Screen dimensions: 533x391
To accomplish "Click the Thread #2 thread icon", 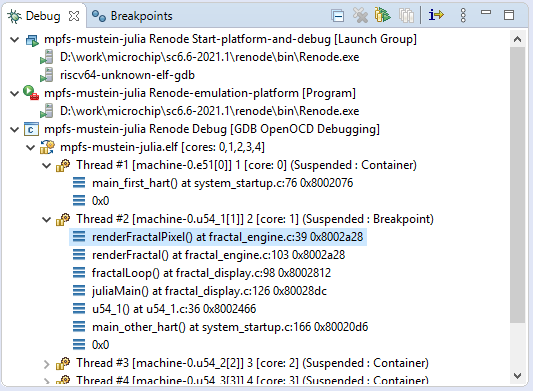I will pos(63,219).
